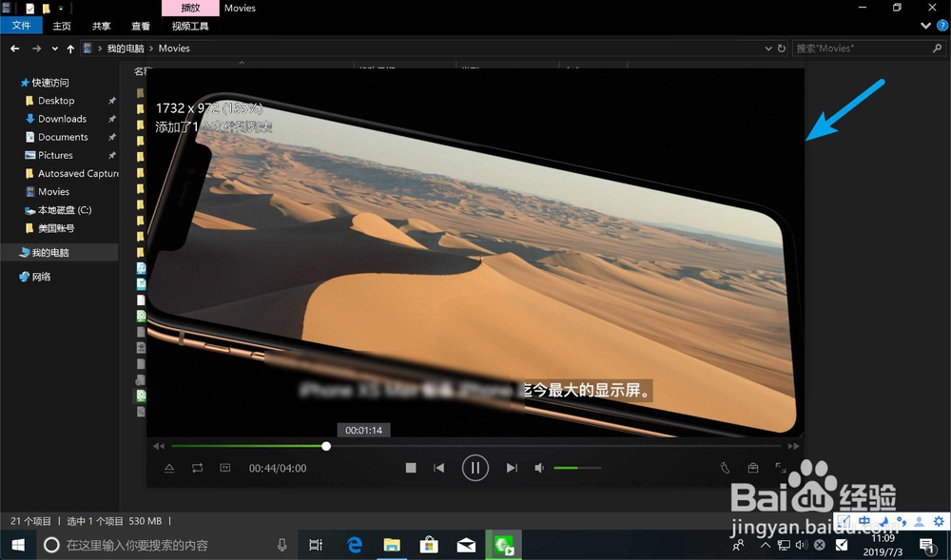Launch Microsoft Edge from the taskbar
Screen dimensions: 951x560
[x=354, y=545]
